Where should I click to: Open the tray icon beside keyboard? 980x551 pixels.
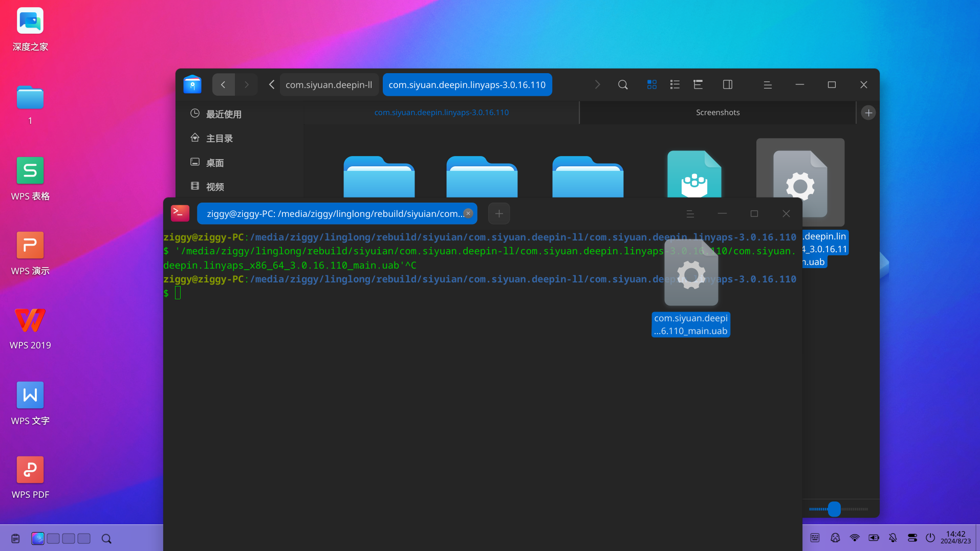pyautogui.click(x=835, y=538)
